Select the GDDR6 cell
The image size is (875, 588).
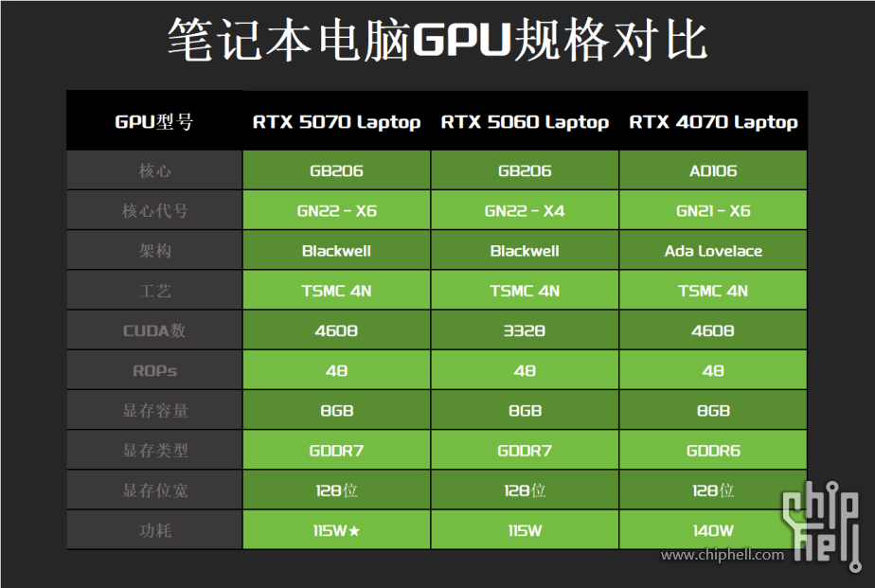pyautogui.click(x=713, y=451)
